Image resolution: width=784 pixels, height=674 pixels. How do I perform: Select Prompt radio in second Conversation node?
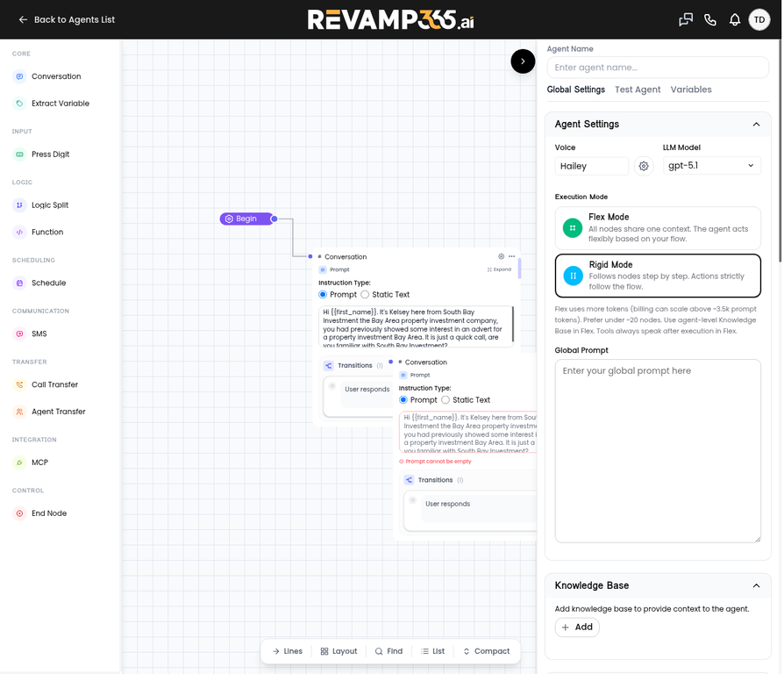(403, 400)
